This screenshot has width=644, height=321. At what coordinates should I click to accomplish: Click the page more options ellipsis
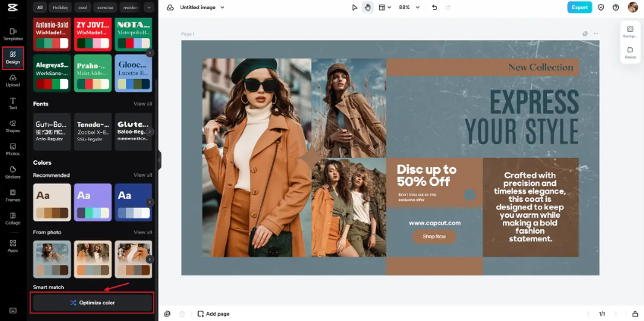click(595, 33)
